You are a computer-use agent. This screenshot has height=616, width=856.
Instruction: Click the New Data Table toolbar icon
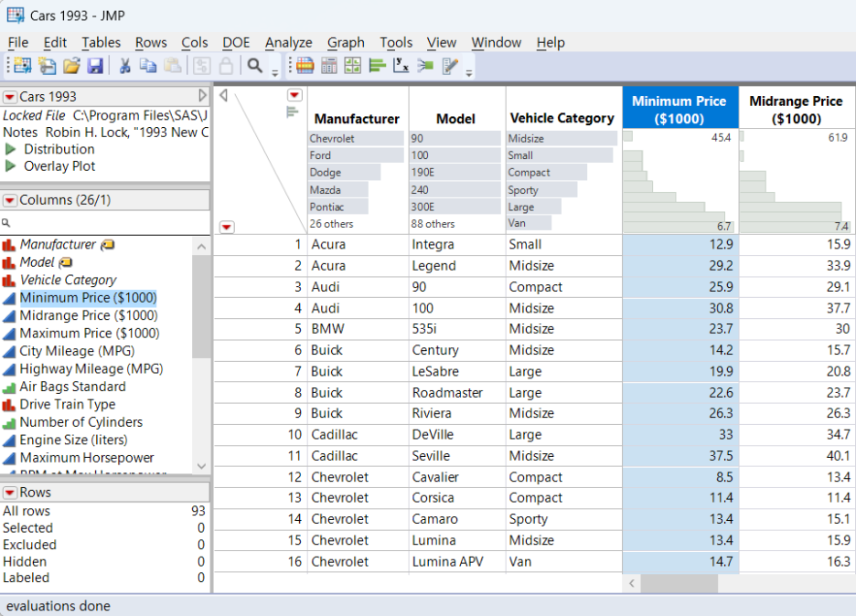pyautogui.click(x=22, y=66)
